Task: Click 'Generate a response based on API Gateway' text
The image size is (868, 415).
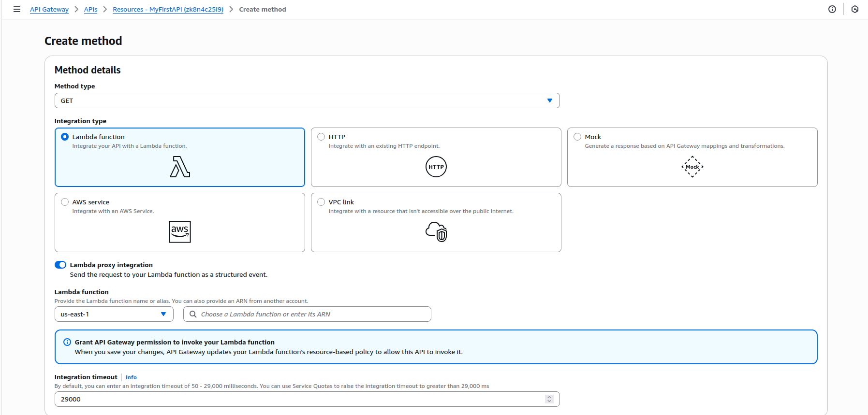Action: tap(685, 146)
